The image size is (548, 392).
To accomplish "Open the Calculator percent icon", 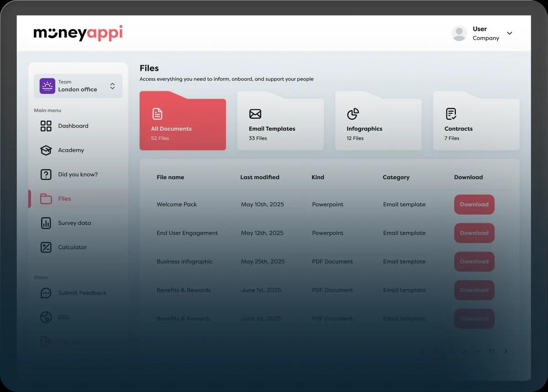I will [46, 247].
